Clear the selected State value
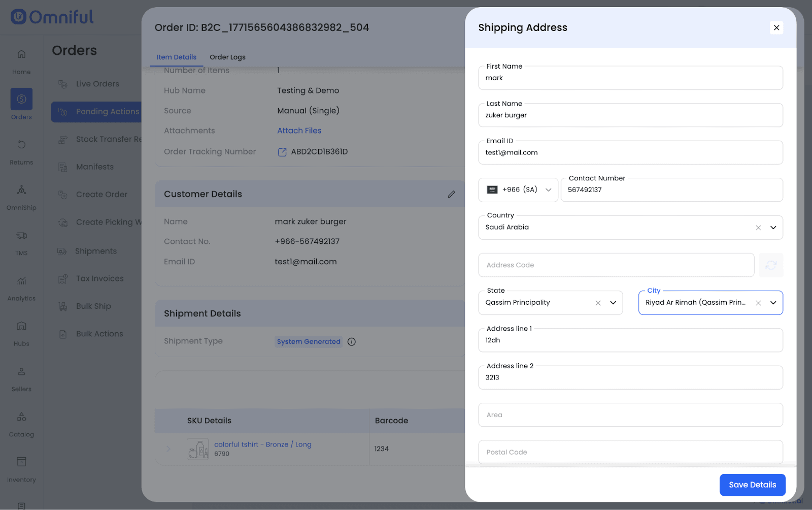Viewport: 812px width, 510px height. point(598,303)
